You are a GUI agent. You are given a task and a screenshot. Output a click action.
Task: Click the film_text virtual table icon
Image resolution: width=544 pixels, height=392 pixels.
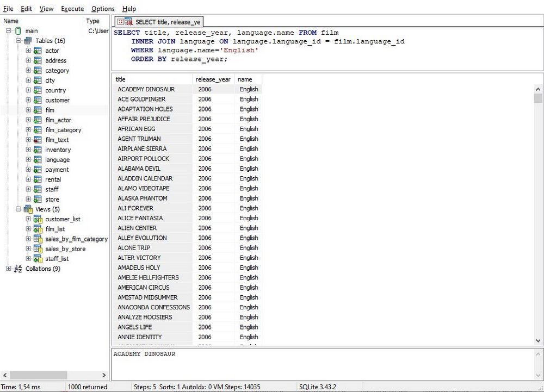pyautogui.click(x=38, y=140)
